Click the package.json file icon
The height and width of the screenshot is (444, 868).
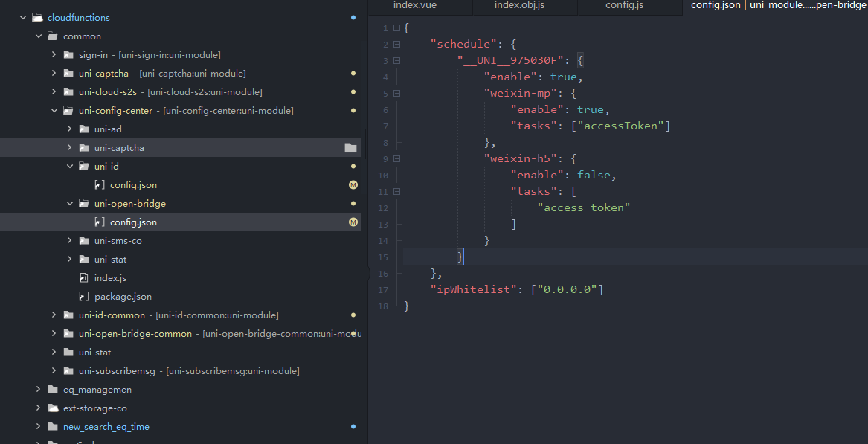pos(84,296)
